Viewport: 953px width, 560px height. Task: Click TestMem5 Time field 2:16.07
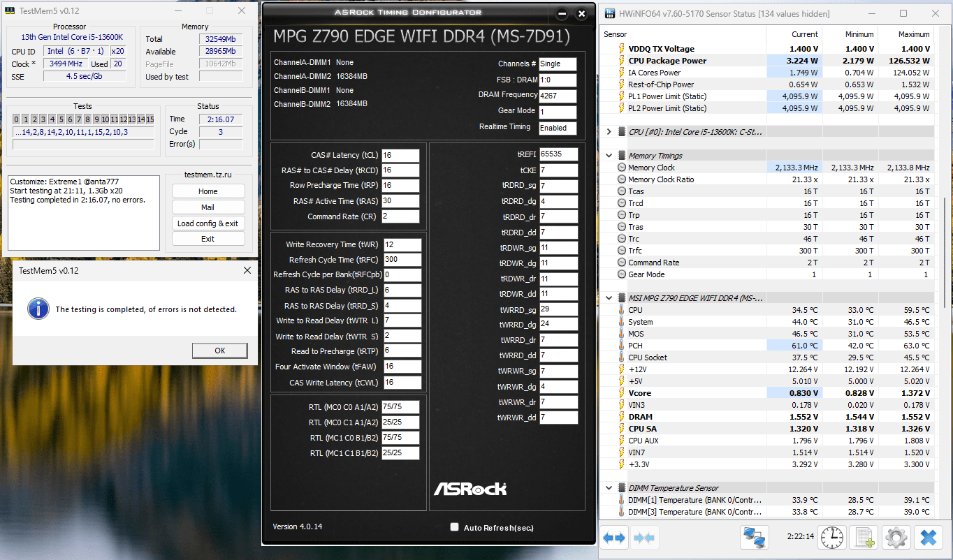220,119
